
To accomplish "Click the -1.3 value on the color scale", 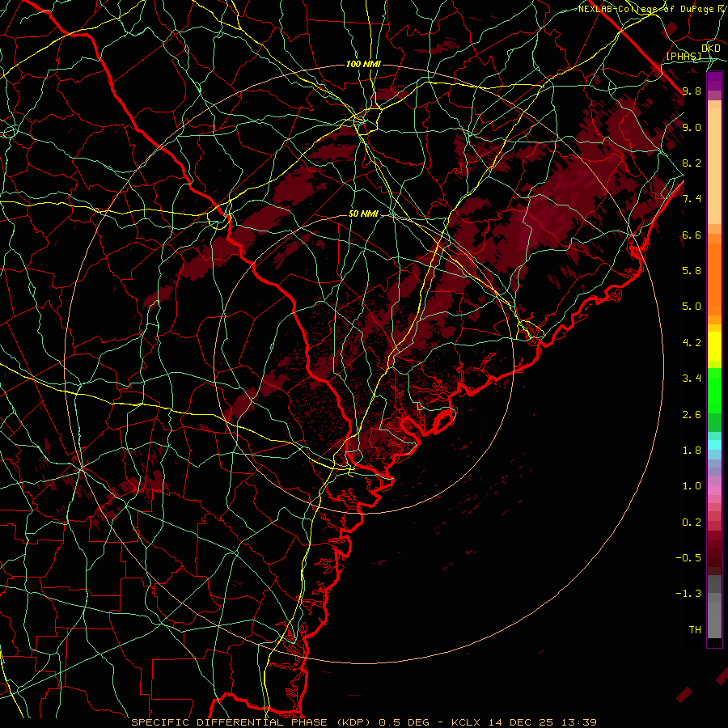I will click(688, 594).
